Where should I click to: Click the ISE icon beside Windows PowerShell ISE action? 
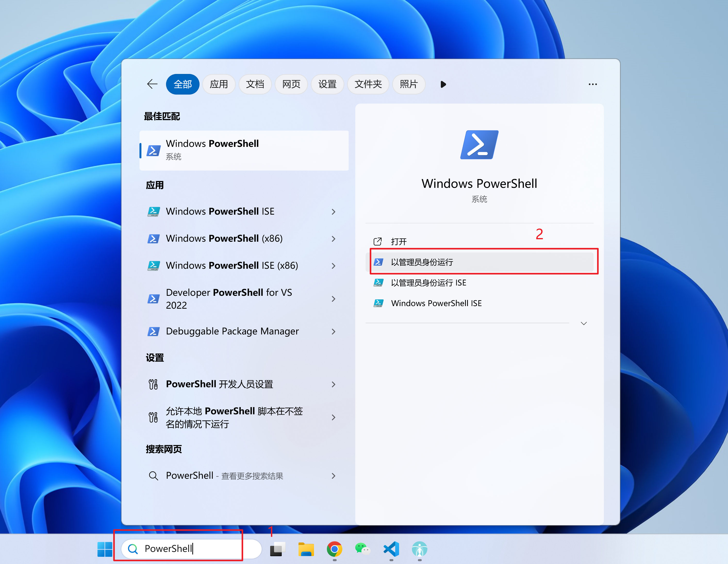pos(378,303)
